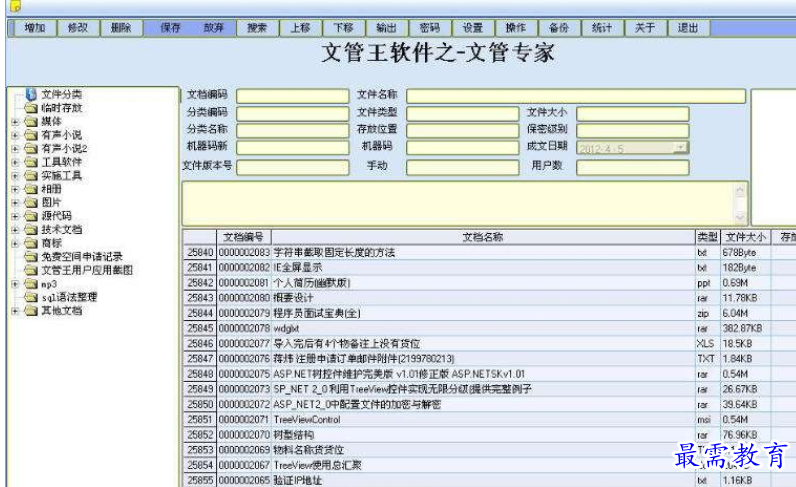Click the 退出 toolbar button
Screen dimensions: 796x487
pos(688,28)
